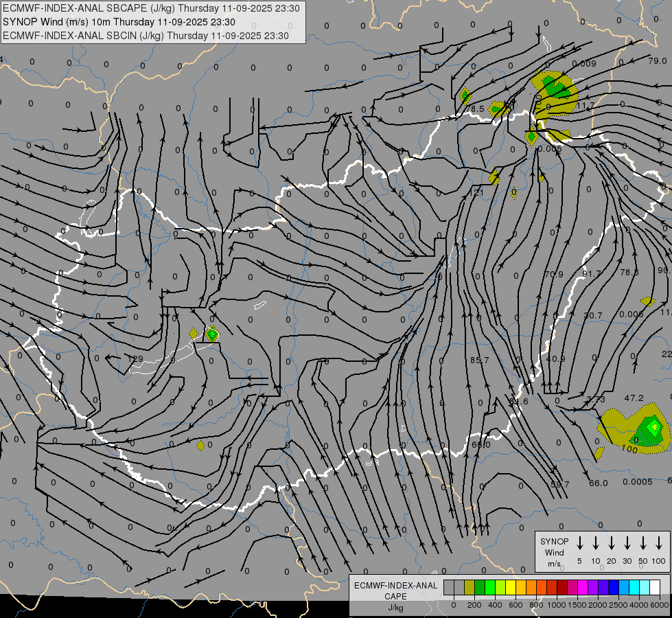Click the bright green CAPE core near '100' contour
This screenshot has width=672, height=618.
(x=654, y=426)
